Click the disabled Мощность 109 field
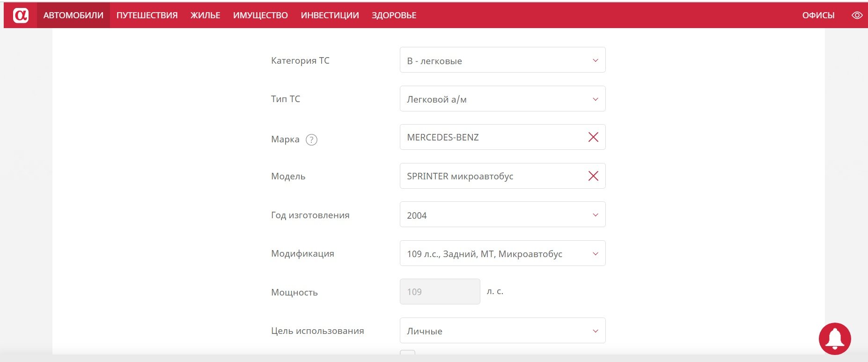Viewport: 868px width, 362px height. tap(440, 292)
